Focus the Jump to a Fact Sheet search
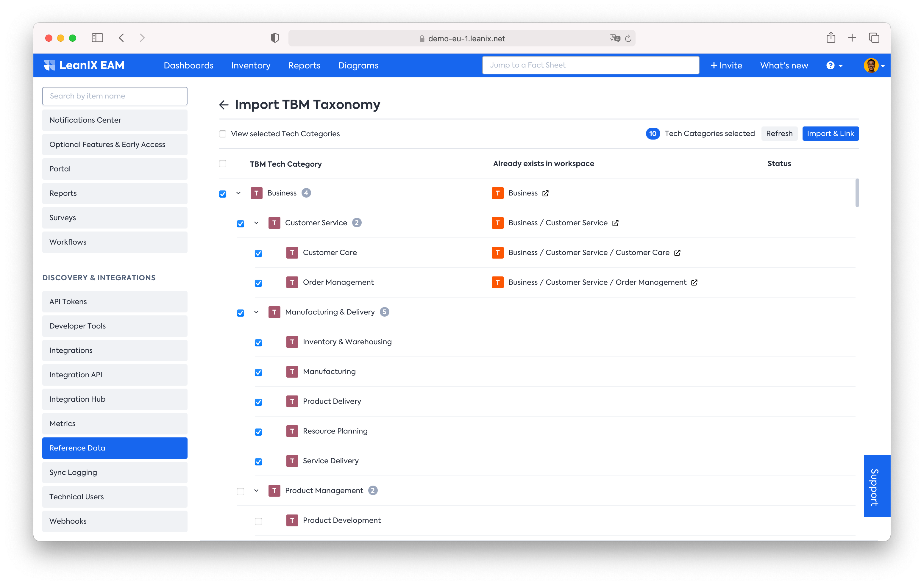 point(591,65)
